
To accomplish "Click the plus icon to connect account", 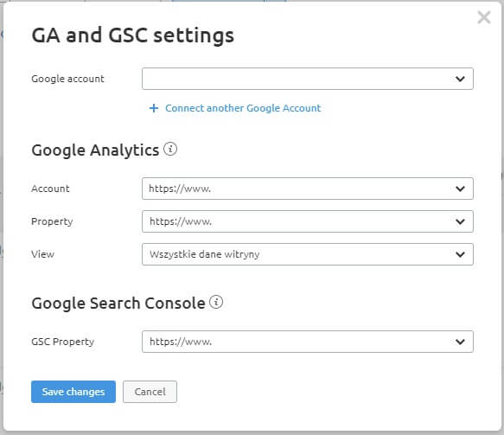I will click(154, 108).
